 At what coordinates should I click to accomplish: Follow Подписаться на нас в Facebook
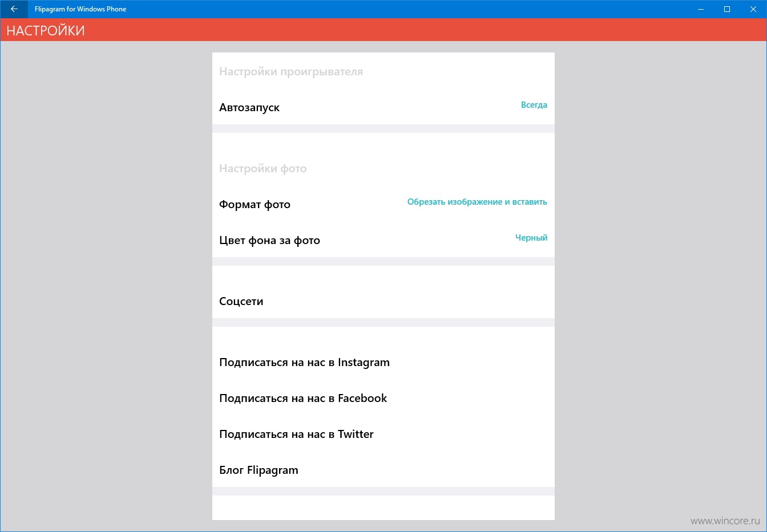(x=303, y=399)
